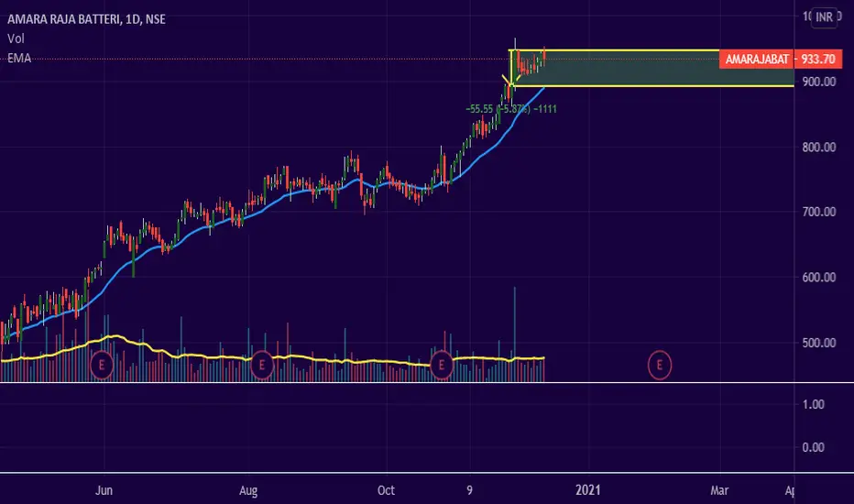Select the EMA indicator label
854x504 pixels.
point(19,59)
